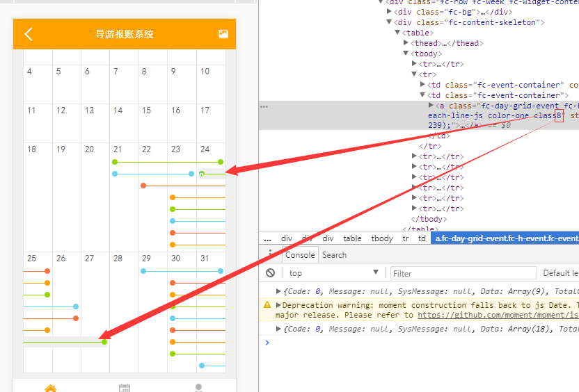
Task: Open the console drawer three-dot menu
Action: (270, 254)
